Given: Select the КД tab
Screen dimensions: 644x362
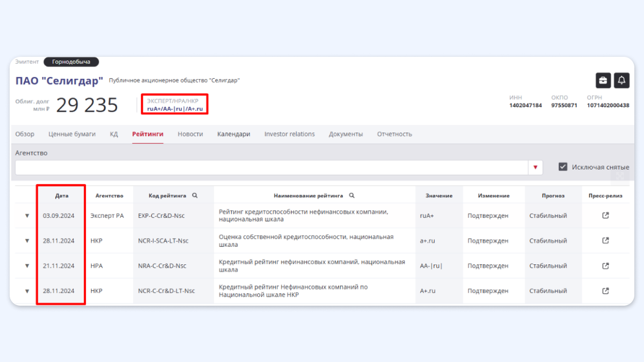Looking at the screenshot, I should point(114,134).
